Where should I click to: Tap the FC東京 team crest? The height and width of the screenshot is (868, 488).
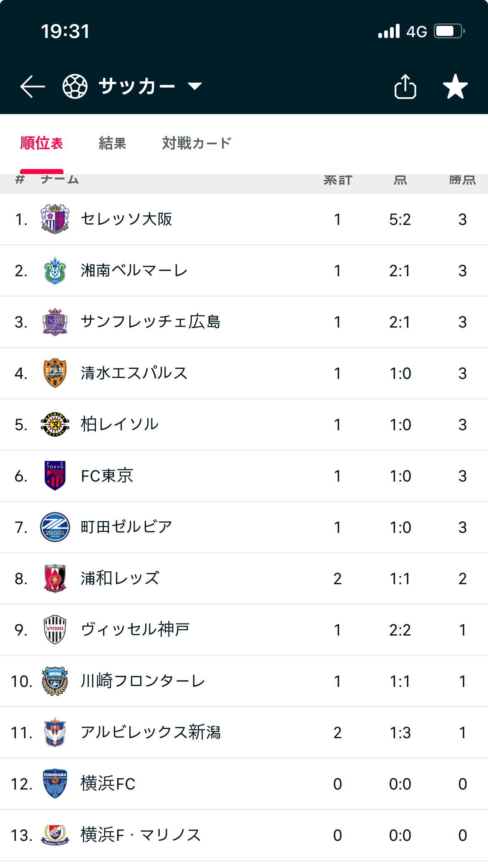click(x=55, y=476)
